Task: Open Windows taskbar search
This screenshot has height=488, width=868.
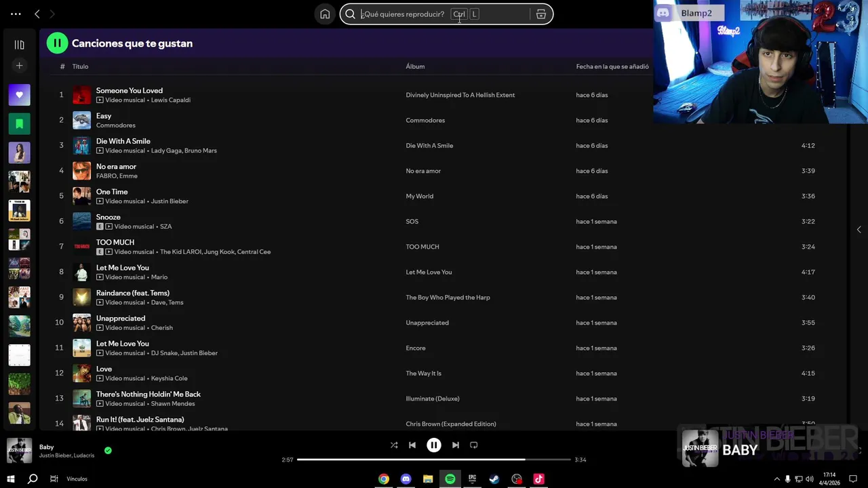Action: click(32, 479)
